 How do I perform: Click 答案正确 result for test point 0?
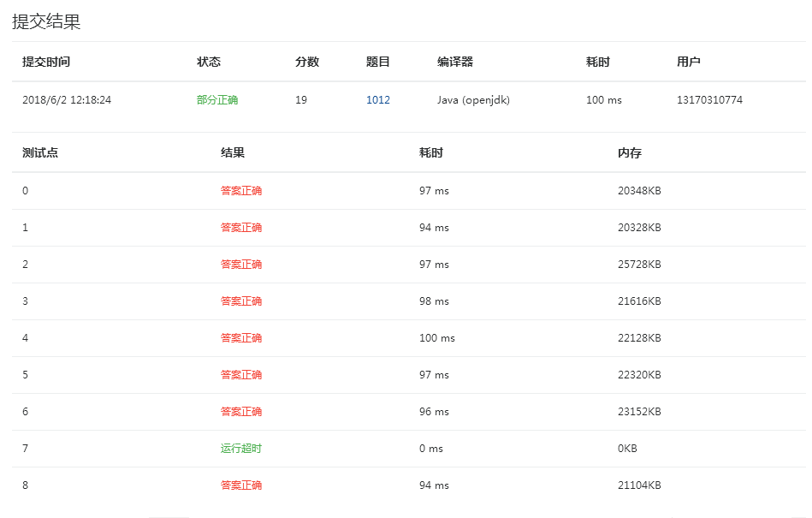pyautogui.click(x=241, y=191)
